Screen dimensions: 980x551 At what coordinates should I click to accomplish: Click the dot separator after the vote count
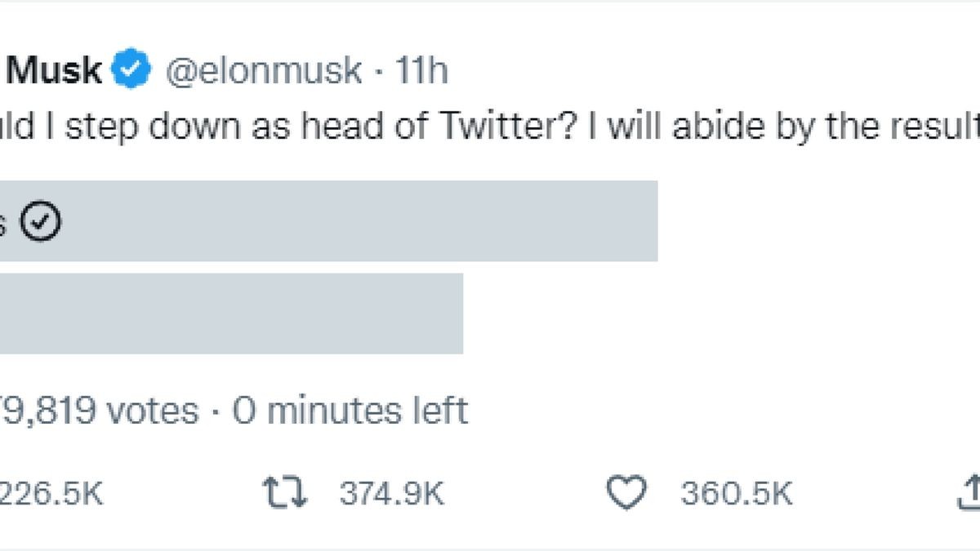click(215, 411)
